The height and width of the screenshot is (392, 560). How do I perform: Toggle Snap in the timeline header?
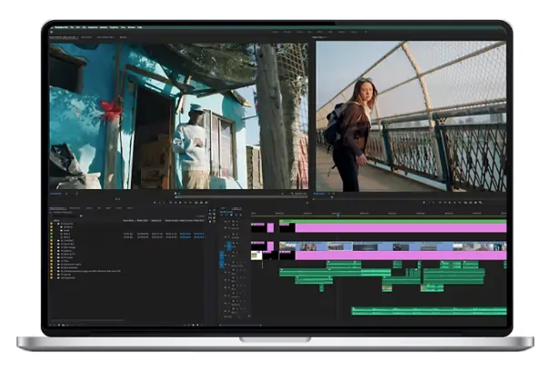tap(226, 215)
